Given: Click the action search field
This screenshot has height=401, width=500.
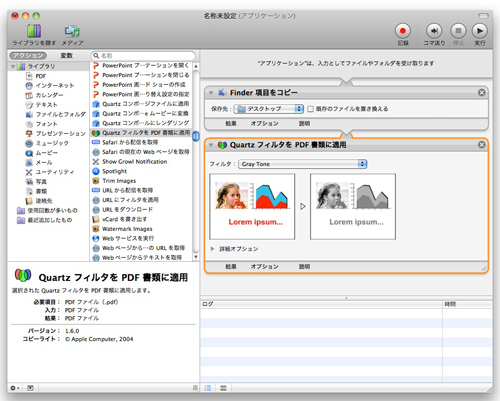Looking at the screenshot, I should 143,56.
